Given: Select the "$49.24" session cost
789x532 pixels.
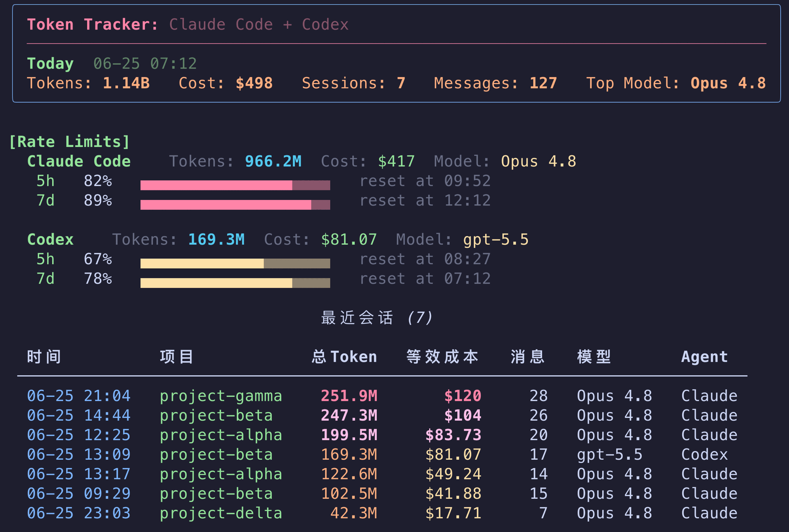Looking at the screenshot, I should pyautogui.click(x=453, y=474).
